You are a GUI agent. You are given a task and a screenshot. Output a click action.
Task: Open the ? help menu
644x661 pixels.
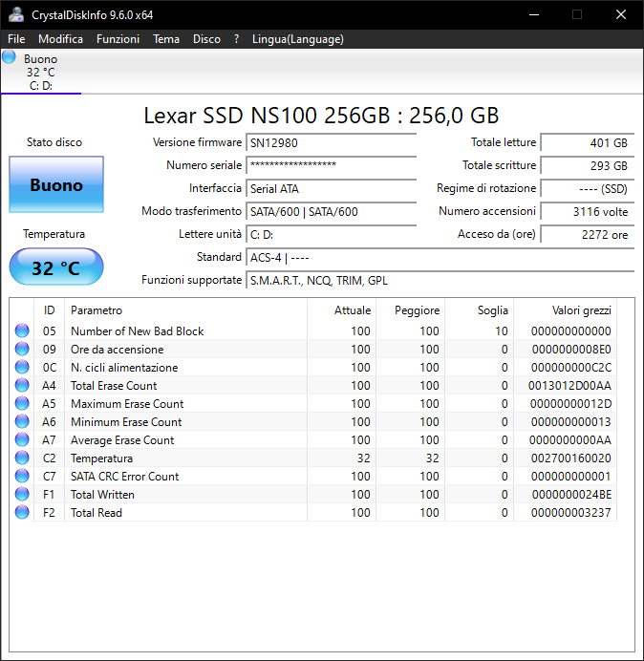point(237,39)
